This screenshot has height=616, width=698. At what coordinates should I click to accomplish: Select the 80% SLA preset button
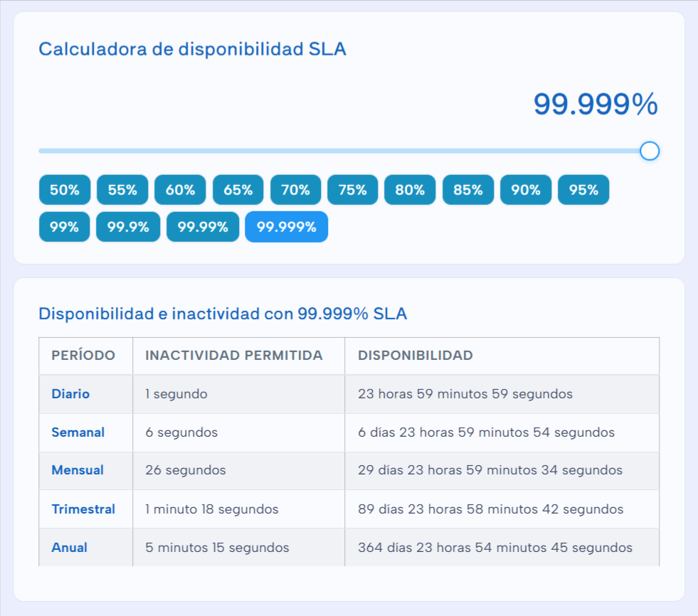[x=410, y=189]
